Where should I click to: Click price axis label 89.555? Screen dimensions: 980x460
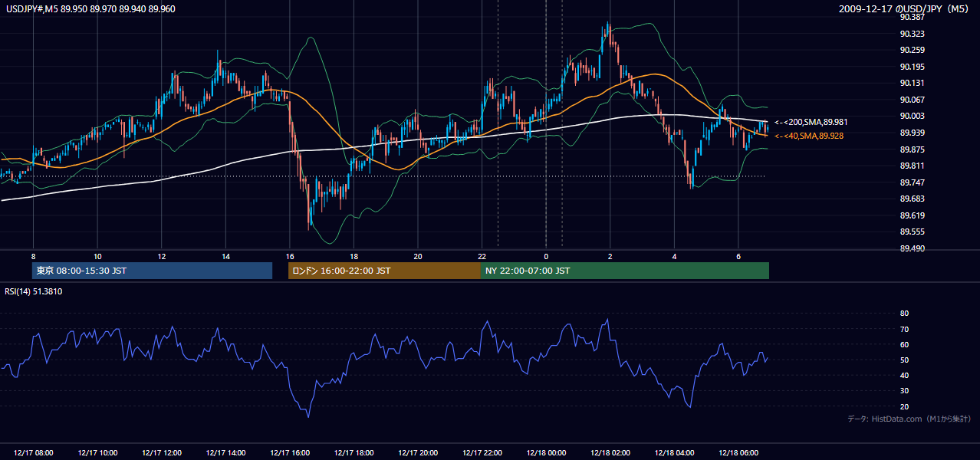(x=912, y=232)
